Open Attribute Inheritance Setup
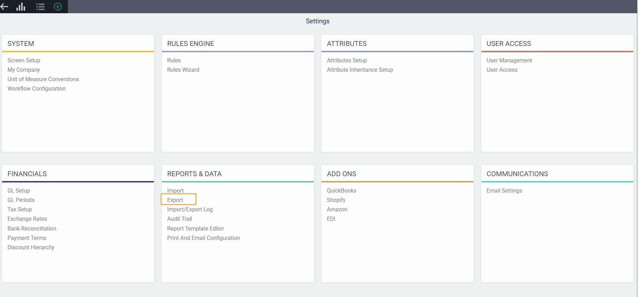The height and width of the screenshot is (297, 644). [x=360, y=70]
